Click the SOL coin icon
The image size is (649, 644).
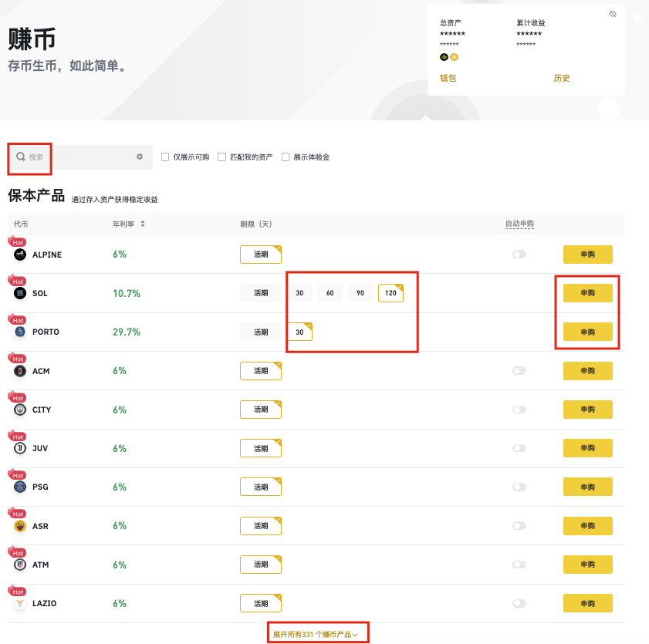click(x=20, y=293)
